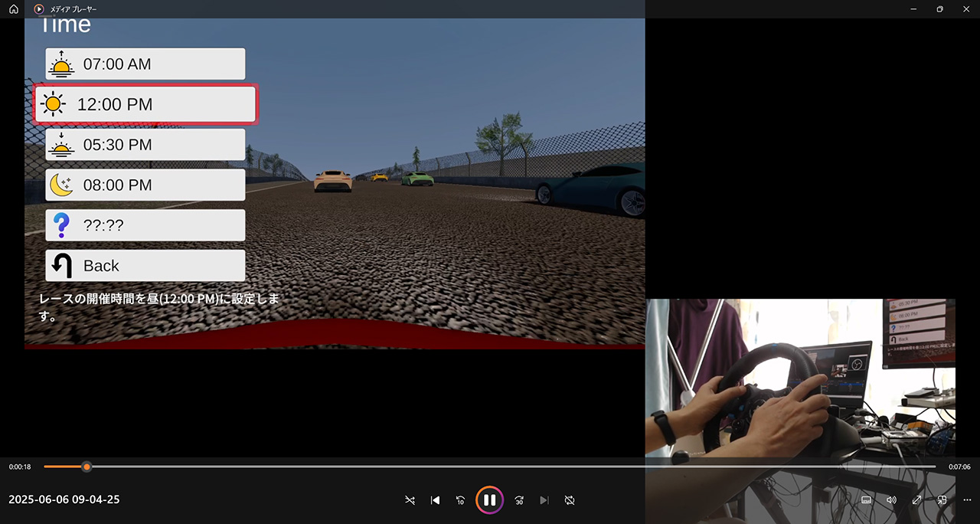This screenshot has width=980, height=524.
Task: Click the 08:00 PM moon option
Action: (x=145, y=185)
